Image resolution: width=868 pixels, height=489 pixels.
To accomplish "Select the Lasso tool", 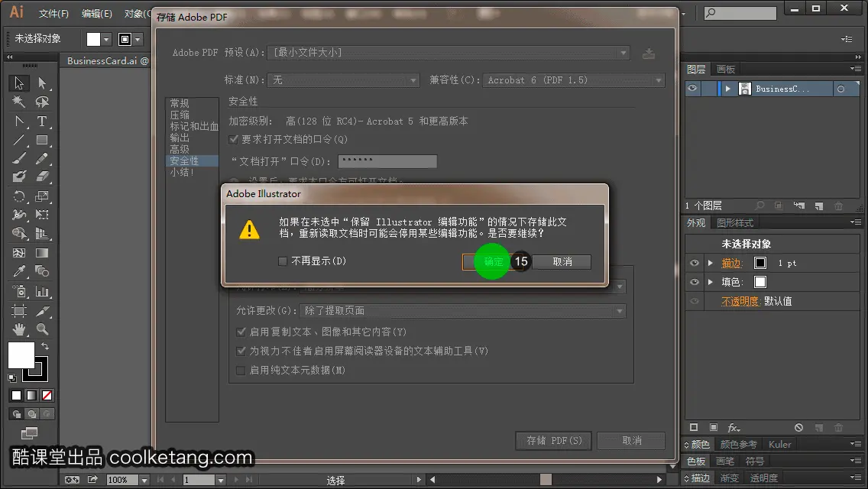I will click(42, 102).
